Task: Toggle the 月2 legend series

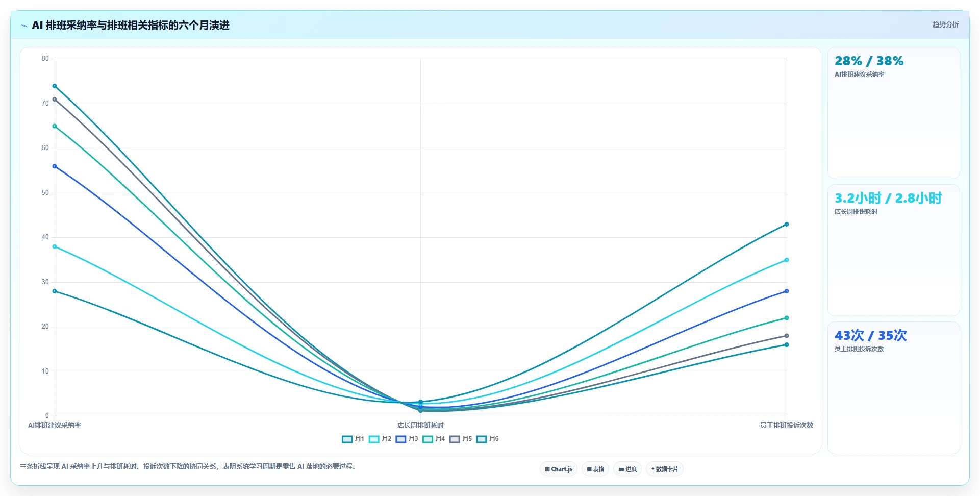Action: (380, 439)
